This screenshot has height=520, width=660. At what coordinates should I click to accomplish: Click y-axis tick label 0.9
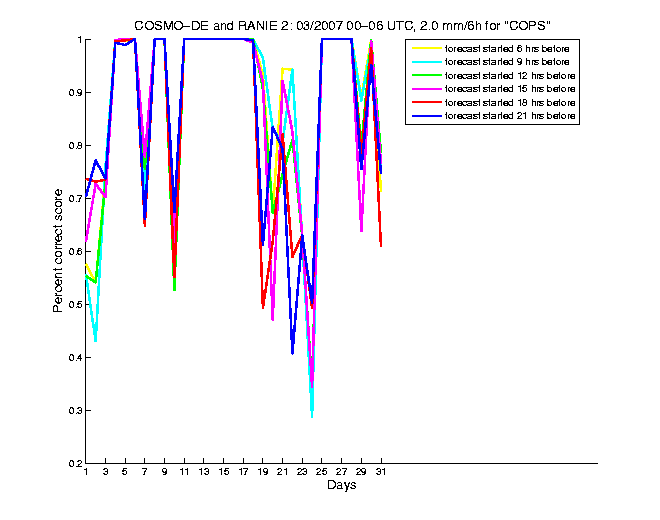point(75,93)
